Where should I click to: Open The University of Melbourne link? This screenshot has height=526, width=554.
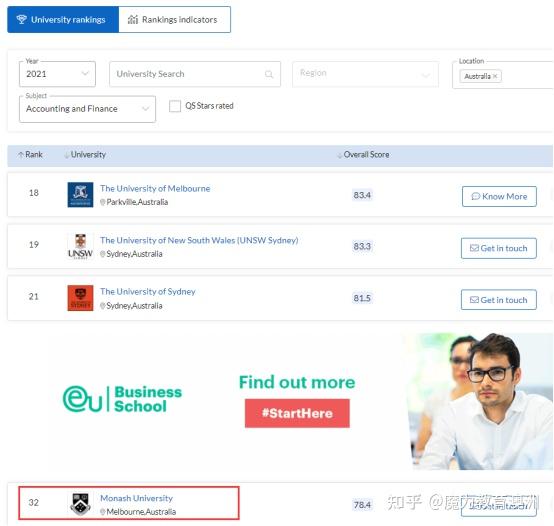(155, 189)
